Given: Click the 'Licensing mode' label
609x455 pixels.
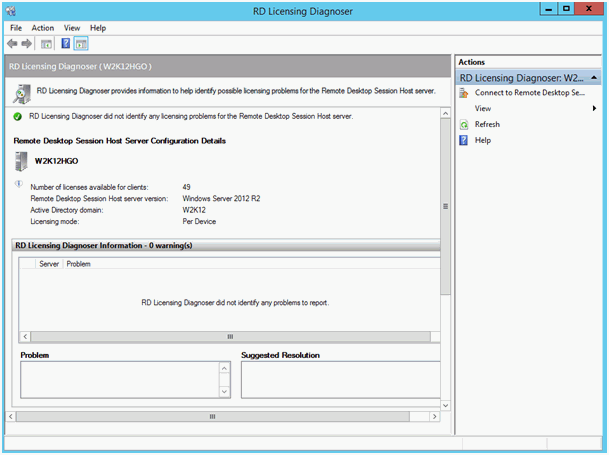Looking at the screenshot, I should coord(55,221).
